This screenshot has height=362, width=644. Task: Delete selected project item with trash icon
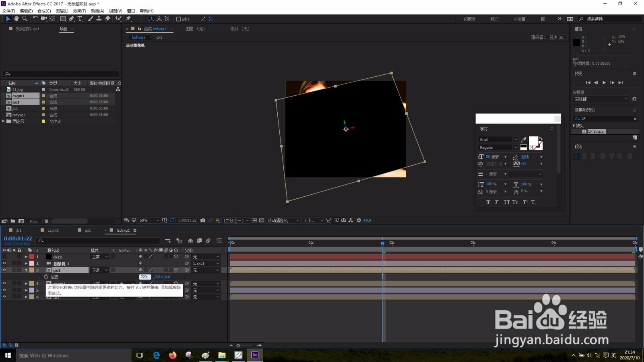[46, 221]
